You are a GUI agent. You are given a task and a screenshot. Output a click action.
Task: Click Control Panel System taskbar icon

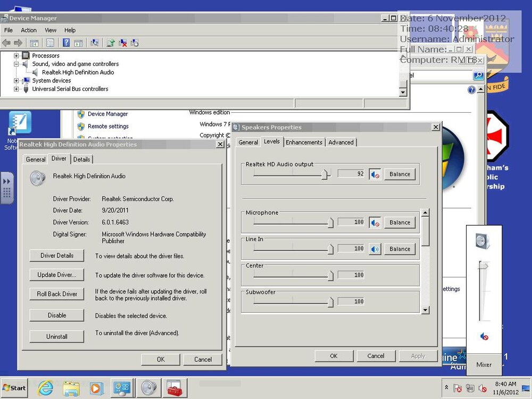pos(122,388)
